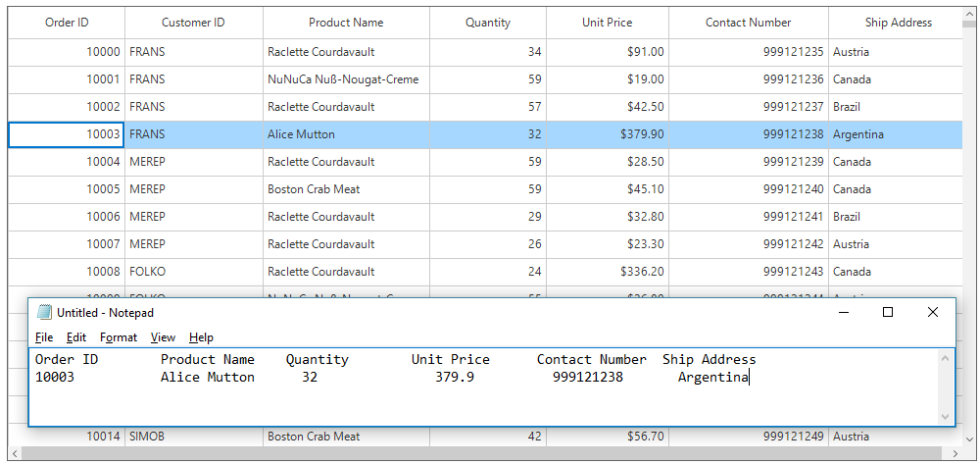
Task: Select Order ID cell 10008
Action: click(67, 272)
